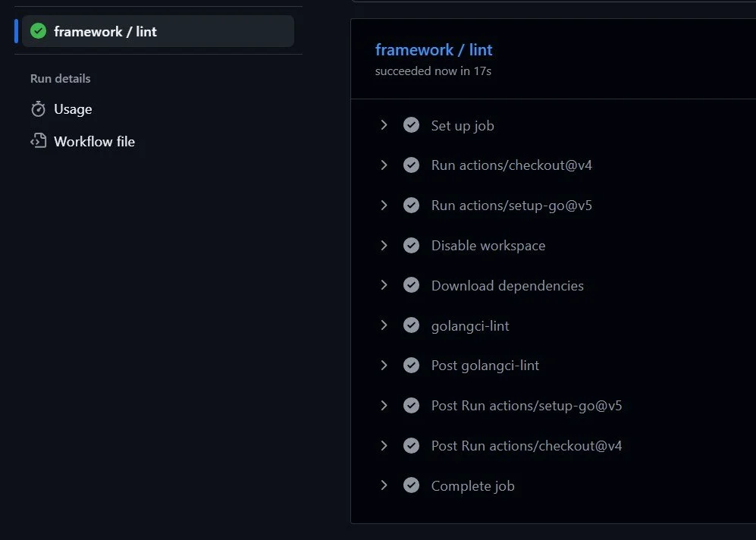Open the Usage run details page
This screenshot has height=540, width=756.
click(73, 109)
